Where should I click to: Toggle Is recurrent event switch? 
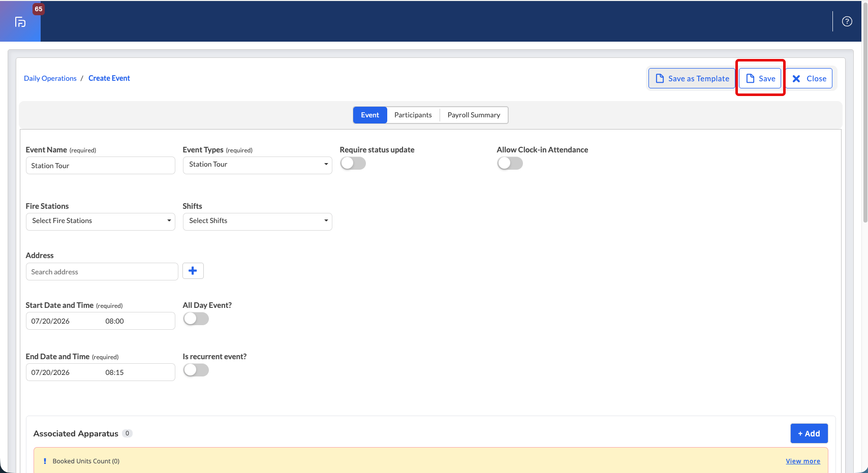[x=196, y=370]
